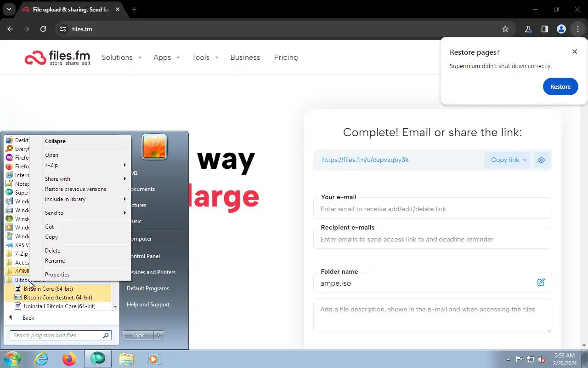Open Devices and Printers
The height and width of the screenshot is (368, 588).
(152, 272)
